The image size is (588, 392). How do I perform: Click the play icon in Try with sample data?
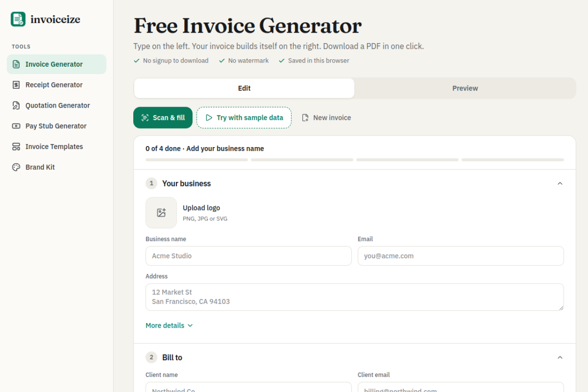pyautogui.click(x=209, y=118)
